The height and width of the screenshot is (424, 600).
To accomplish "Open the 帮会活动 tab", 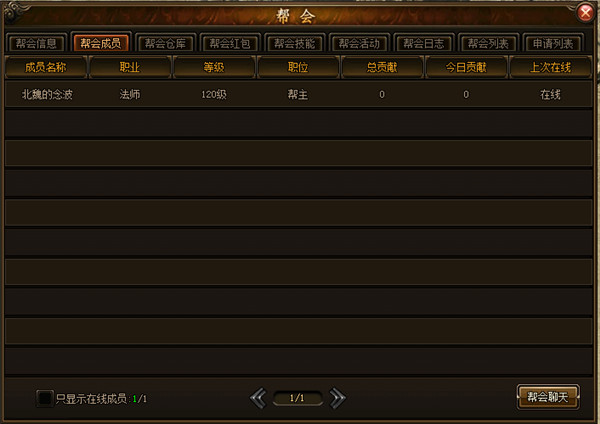I will pos(359,43).
